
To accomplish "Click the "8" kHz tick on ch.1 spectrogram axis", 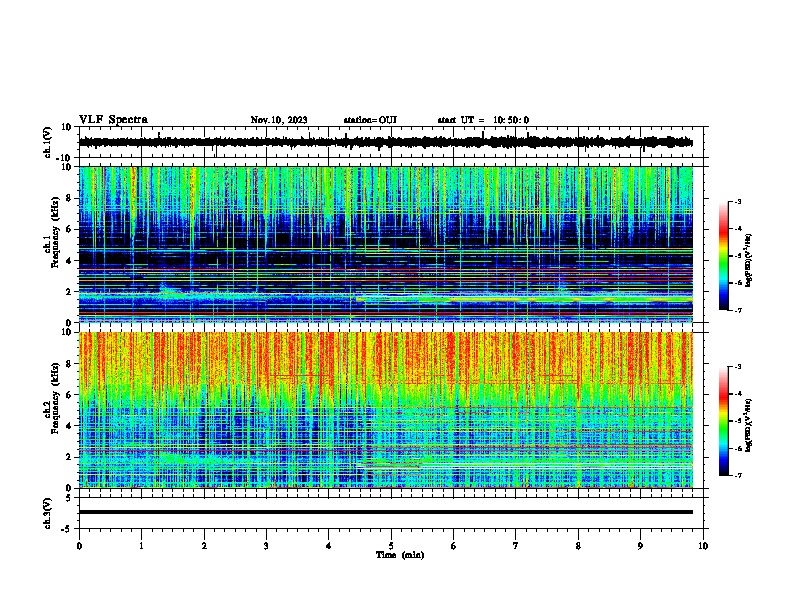I will point(69,198).
